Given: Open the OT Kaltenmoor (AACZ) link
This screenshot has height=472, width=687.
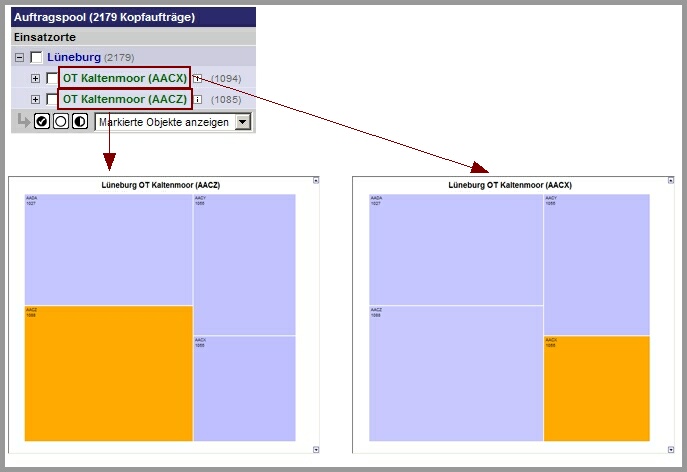Looking at the screenshot, I should point(124,100).
